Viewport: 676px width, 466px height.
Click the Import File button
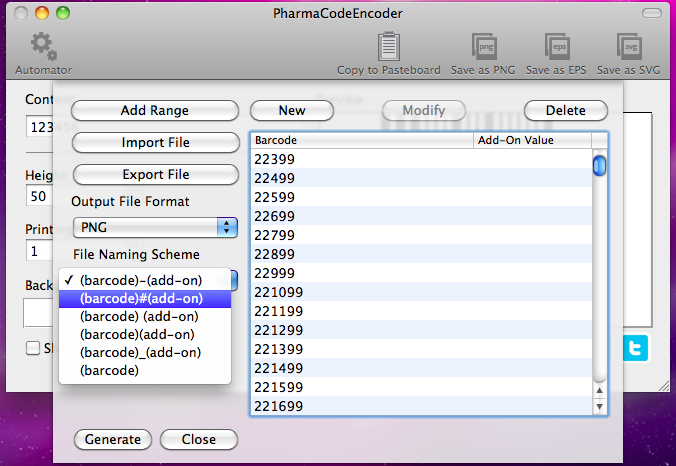(x=156, y=142)
